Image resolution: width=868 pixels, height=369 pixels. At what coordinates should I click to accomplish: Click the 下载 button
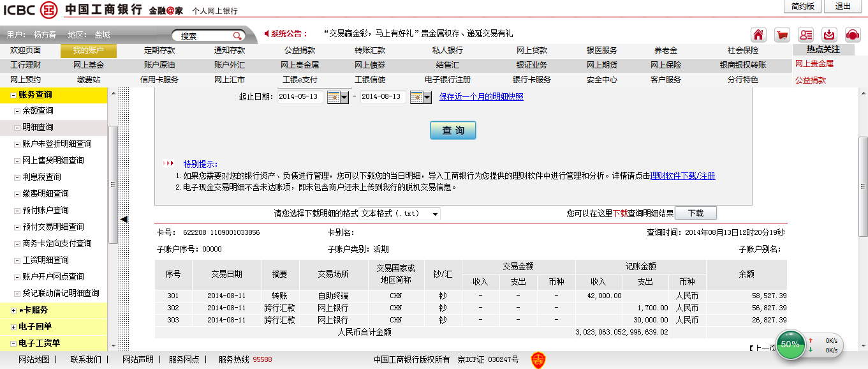695,213
